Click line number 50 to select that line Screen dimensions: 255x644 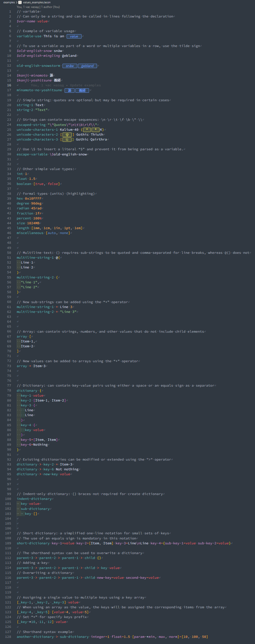pos(9,253)
